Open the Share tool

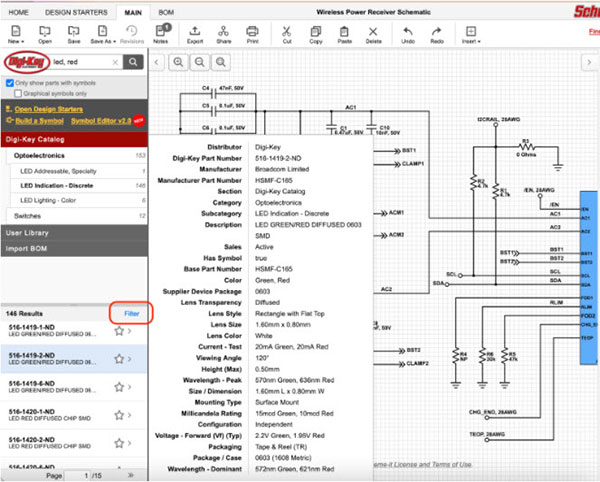(223, 34)
